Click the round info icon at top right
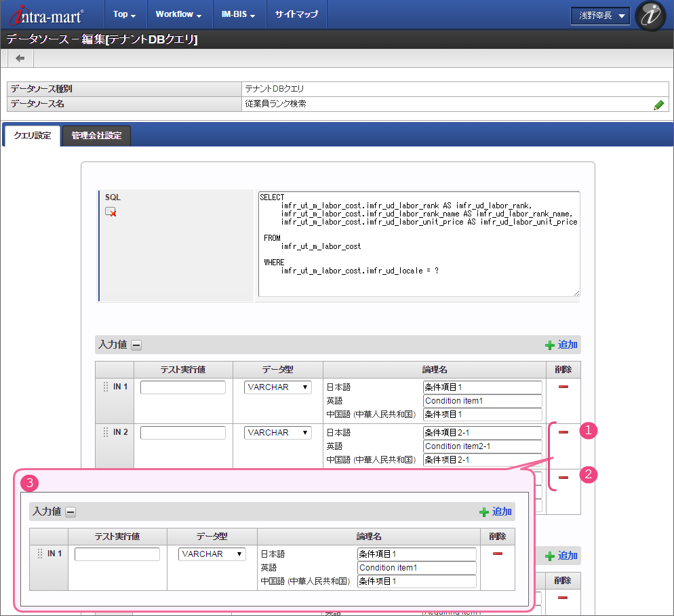This screenshot has height=616, width=674. click(651, 15)
